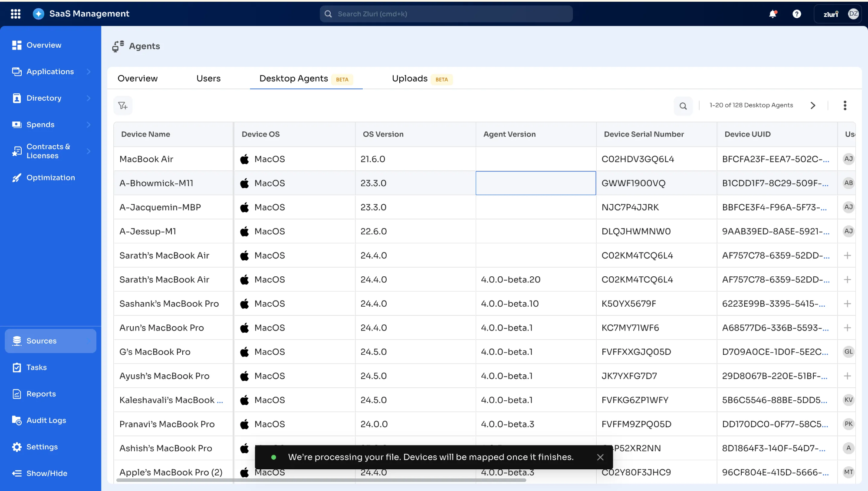Dismiss the file processing notification

coord(600,457)
